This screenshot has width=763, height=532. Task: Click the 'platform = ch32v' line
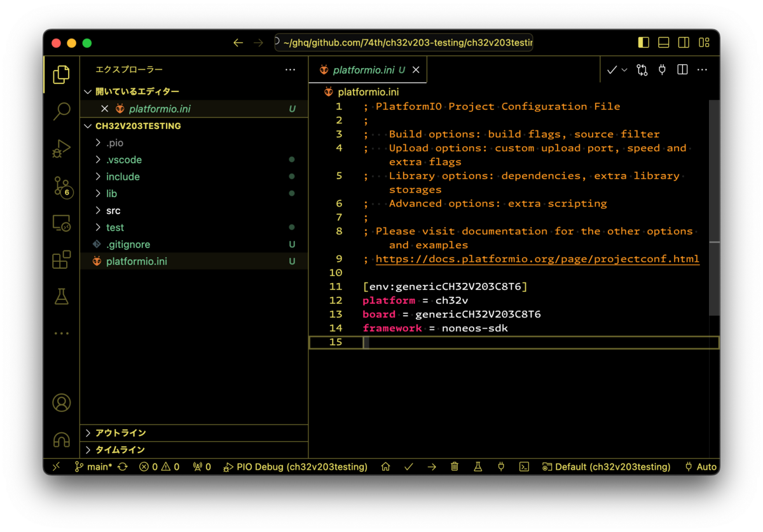click(x=415, y=301)
